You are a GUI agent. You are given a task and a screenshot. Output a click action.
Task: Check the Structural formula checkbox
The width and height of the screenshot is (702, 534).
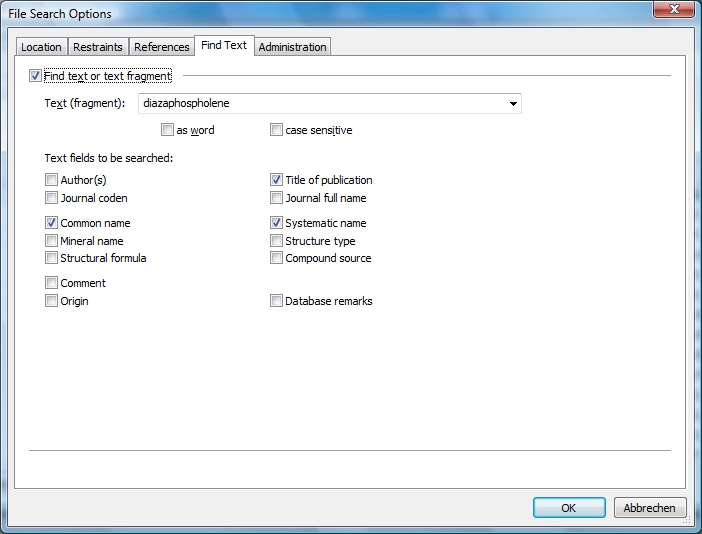click(x=51, y=258)
